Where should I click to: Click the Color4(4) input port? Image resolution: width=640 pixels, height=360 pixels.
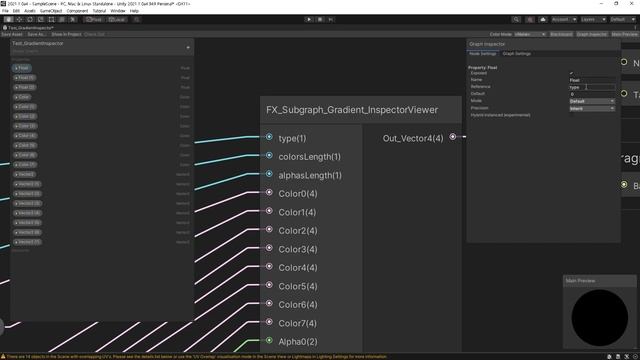(269, 267)
